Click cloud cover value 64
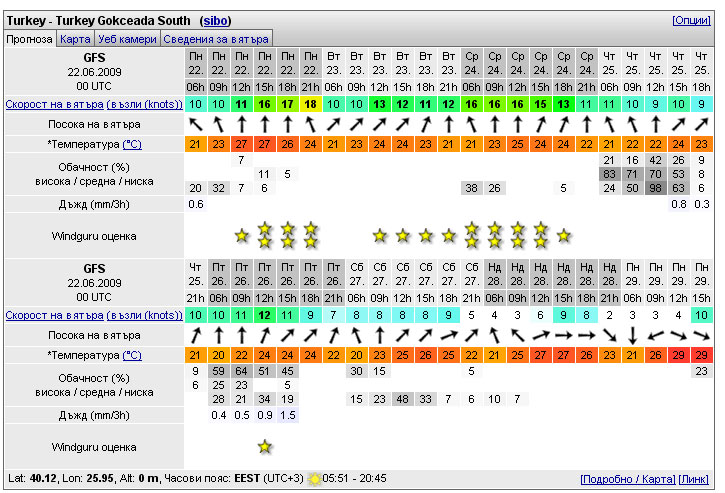 point(241,371)
